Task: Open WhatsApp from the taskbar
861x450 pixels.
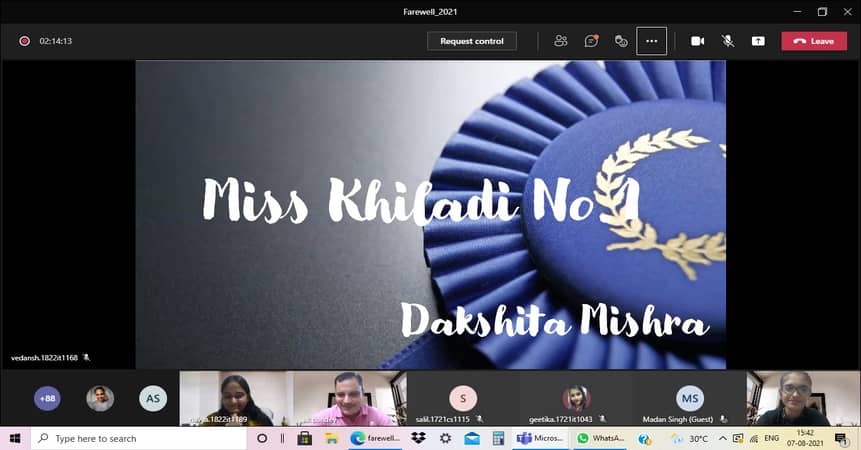Action: (x=600, y=439)
